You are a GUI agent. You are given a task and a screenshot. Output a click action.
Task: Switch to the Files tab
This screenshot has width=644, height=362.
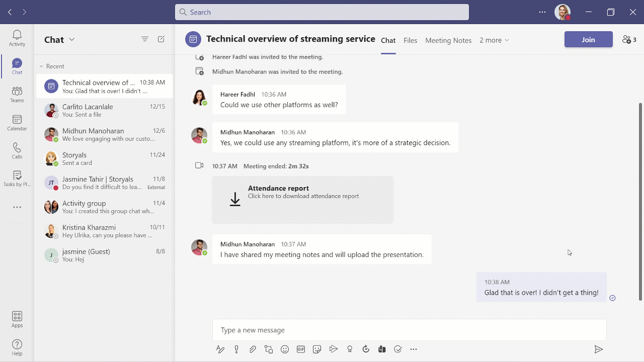tap(410, 40)
